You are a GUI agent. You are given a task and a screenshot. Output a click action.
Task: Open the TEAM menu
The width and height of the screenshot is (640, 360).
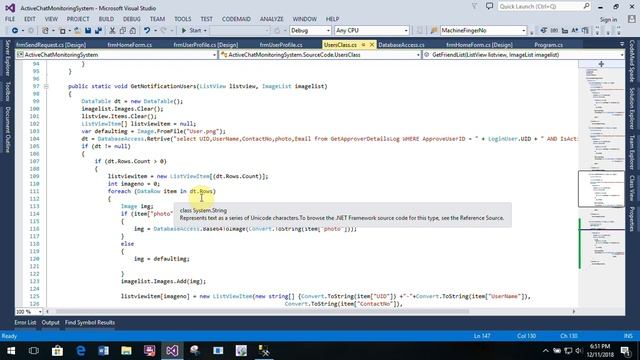tap(157, 19)
